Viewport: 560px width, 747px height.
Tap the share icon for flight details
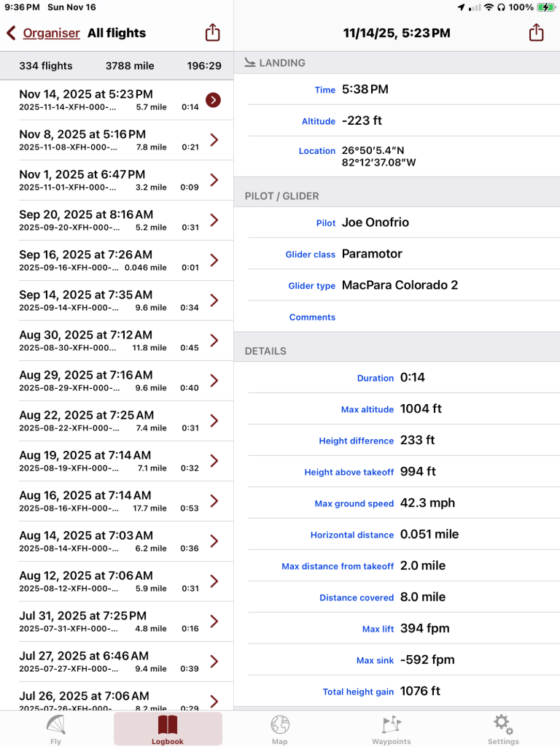tap(536, 33)
